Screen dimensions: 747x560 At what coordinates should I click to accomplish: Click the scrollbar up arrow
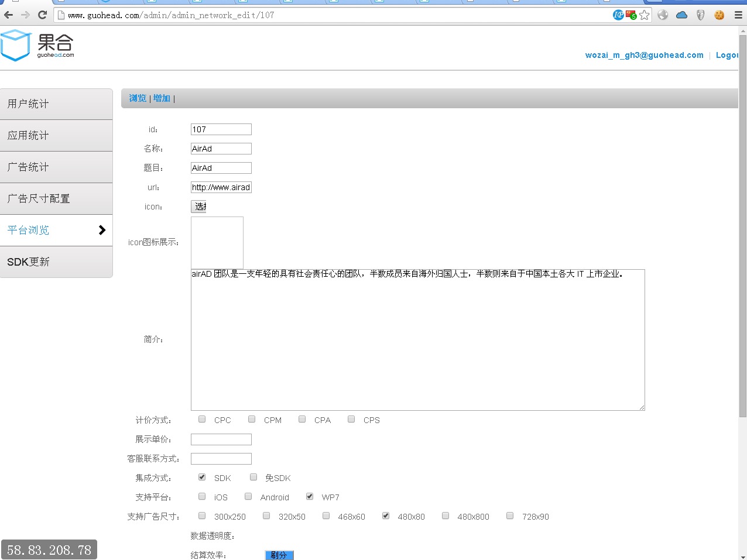pos(743,30)
